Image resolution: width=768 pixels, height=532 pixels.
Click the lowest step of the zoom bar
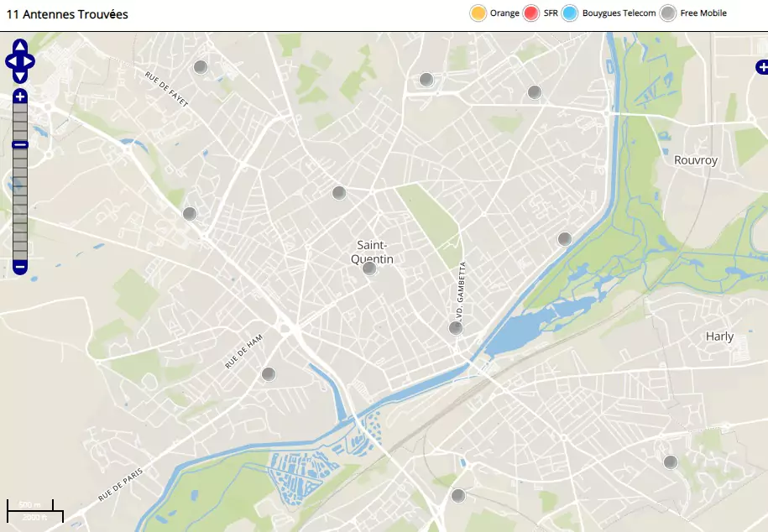point(20,251)
